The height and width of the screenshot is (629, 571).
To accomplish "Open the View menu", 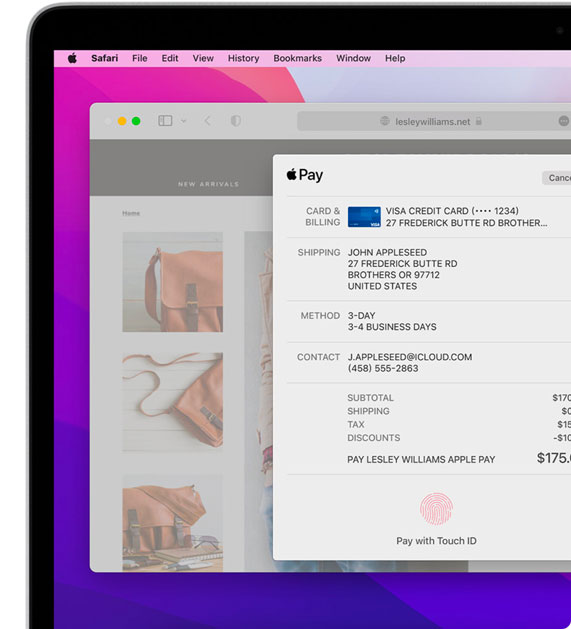I will (x=203, y=58).
